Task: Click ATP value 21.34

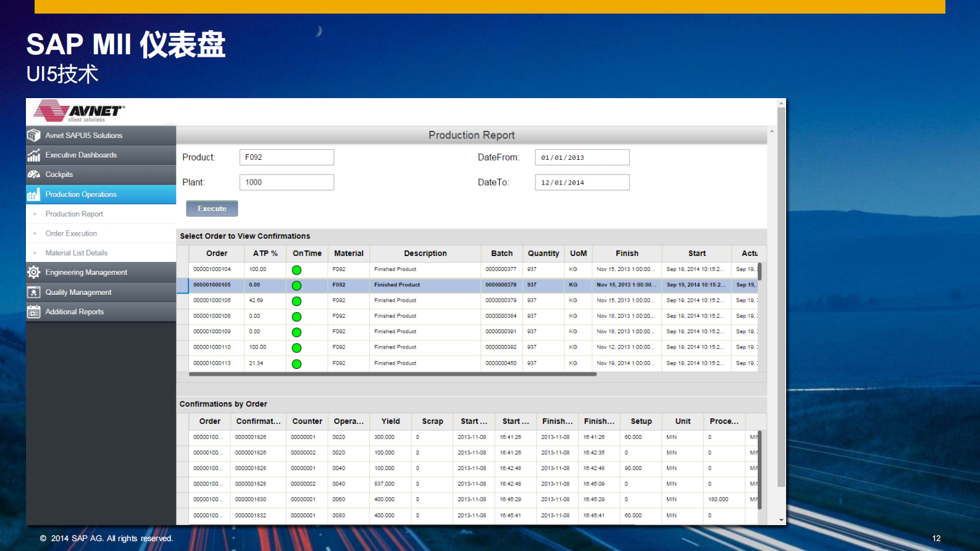Action: (256, 363)
